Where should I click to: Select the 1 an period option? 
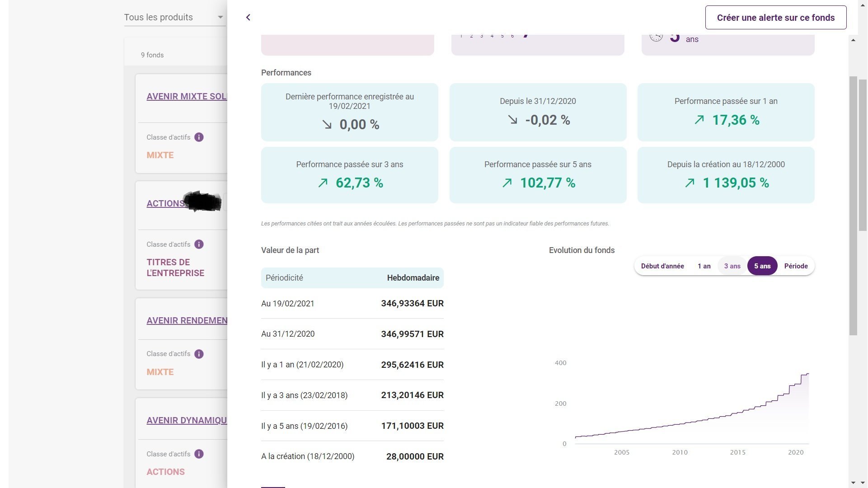point(704,266)
